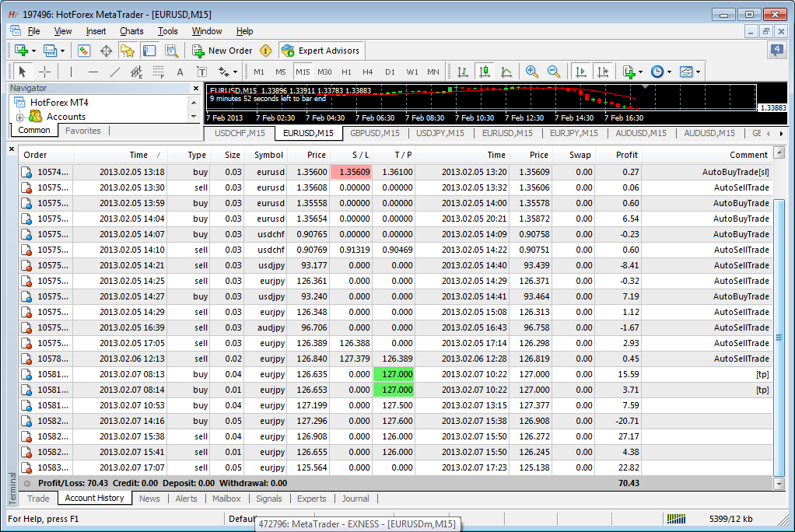Open the Experts terminal tab
Screen dimensions: 795x532
(312, 499)
